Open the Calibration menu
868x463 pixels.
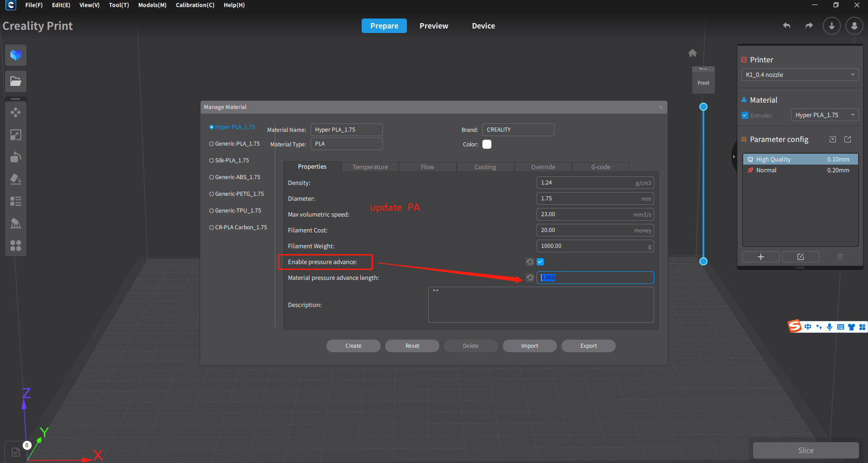point(195,5)
